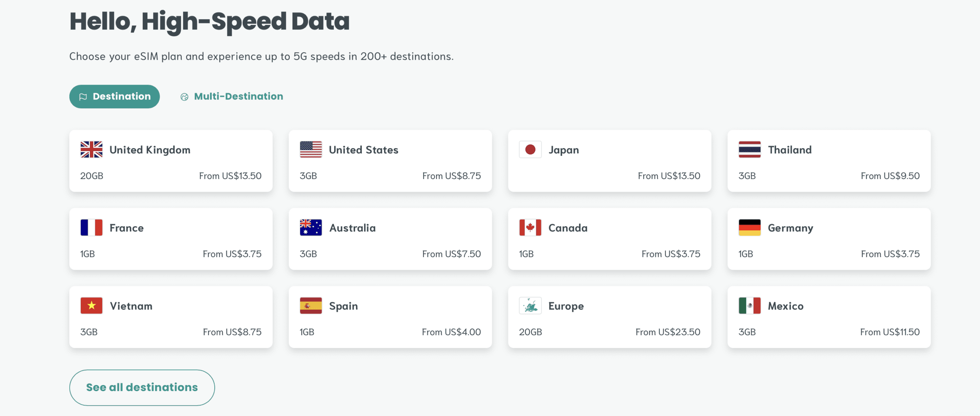The image size is (980, 416).
Task: Switch to the Multi-Destination tab
Action: (232, 96)
